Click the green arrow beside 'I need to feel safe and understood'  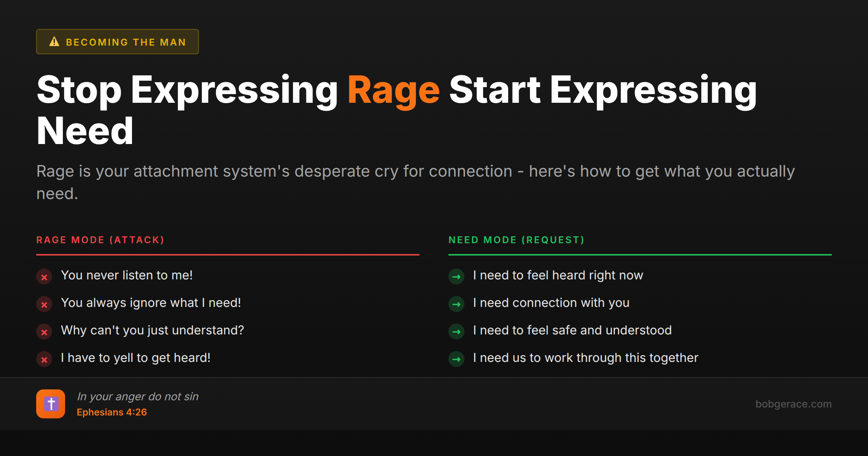tap(456, 332)
